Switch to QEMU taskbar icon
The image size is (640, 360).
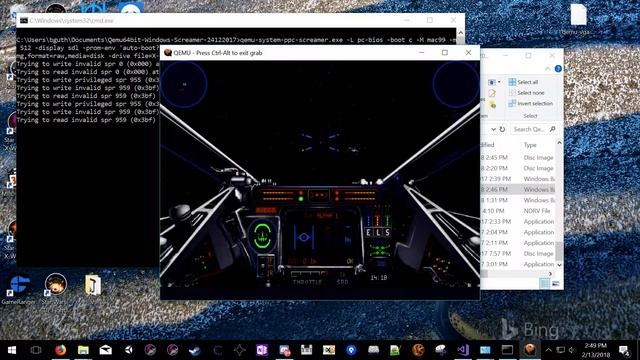tap(530, 350)
